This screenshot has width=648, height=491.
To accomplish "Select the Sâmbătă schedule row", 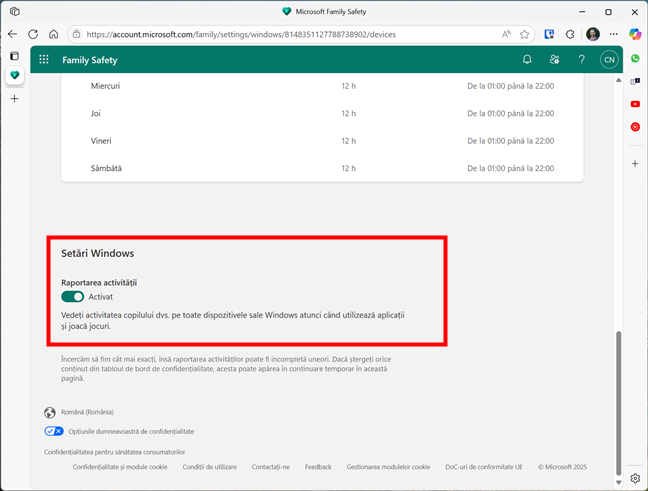I will pyautogui.click(x=322, y=168).
